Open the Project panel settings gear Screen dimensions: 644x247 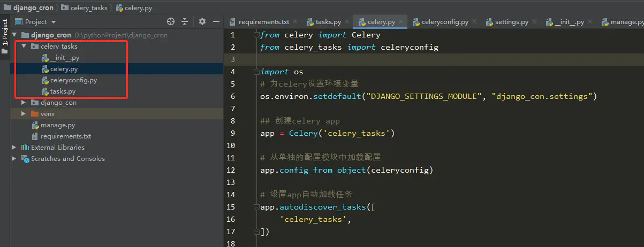(x=202, y=21)
